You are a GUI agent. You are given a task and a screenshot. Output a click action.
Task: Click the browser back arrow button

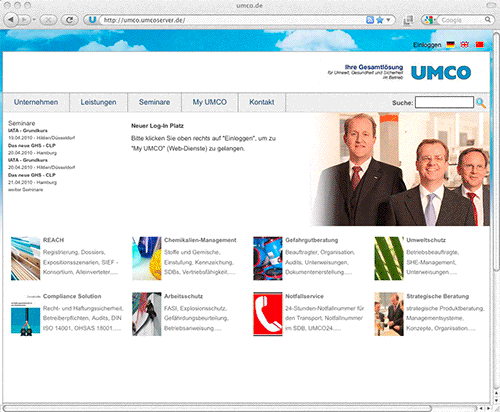click(11, 20)
